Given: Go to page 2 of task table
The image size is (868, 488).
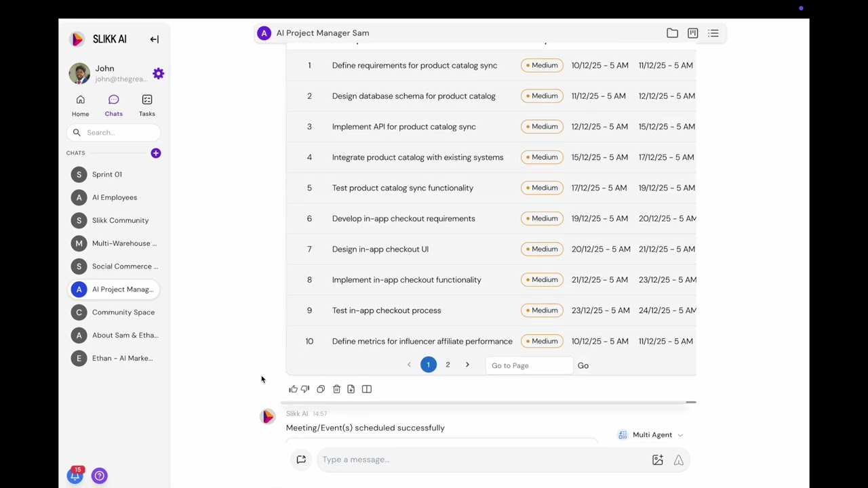Looking at the screenshot, I should pyautogui.click(x=448, y=365).
